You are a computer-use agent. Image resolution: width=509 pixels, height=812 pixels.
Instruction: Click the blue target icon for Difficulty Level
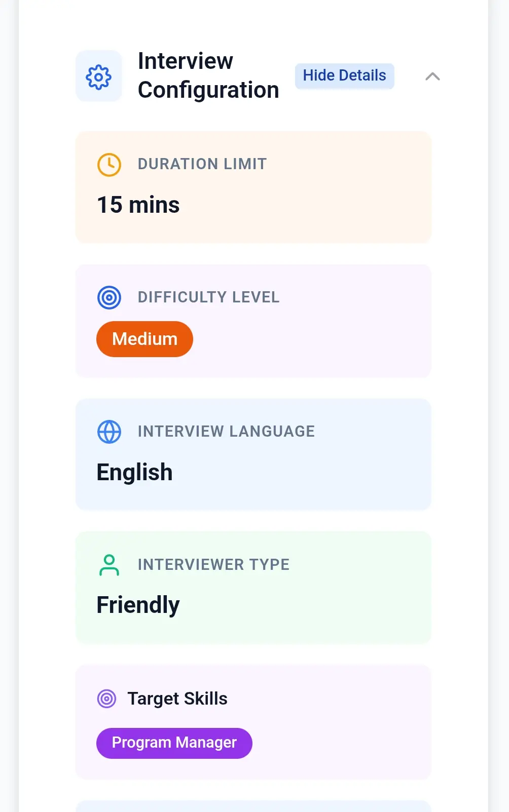tap(109, 297)
